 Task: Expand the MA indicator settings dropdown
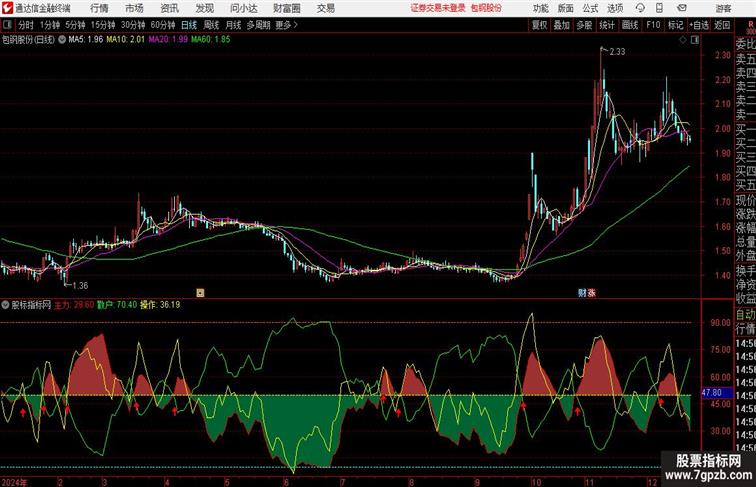click(62, 40)
